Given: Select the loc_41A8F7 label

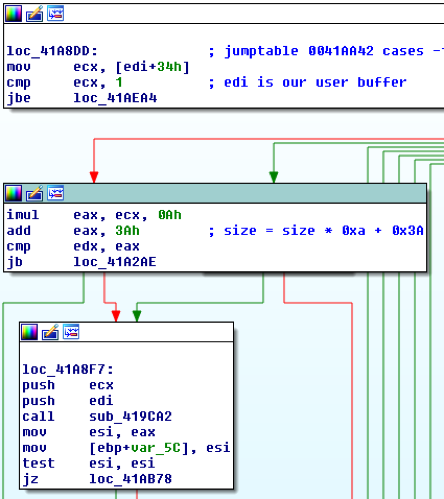Looking at the screenshot, I should click(x=68, y=370).
